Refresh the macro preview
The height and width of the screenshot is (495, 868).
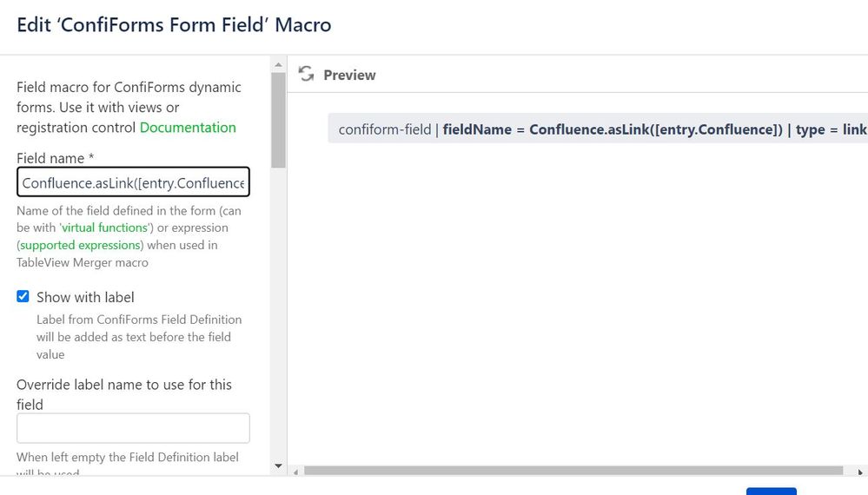(306, 74)
